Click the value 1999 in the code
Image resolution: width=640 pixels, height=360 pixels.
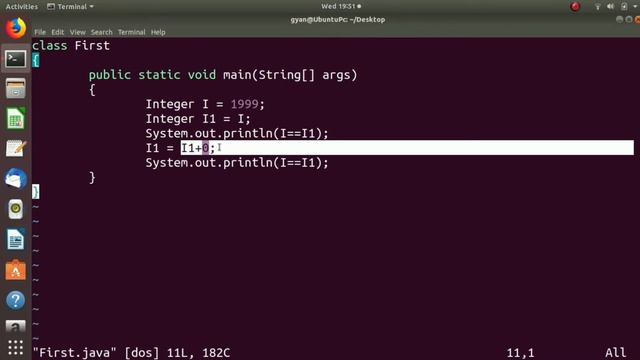pos(244,104)
